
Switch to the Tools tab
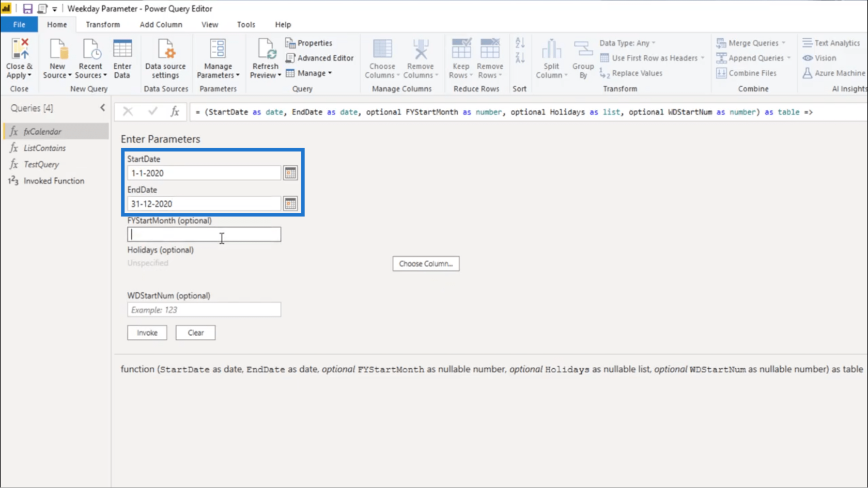tap(246, 24)
